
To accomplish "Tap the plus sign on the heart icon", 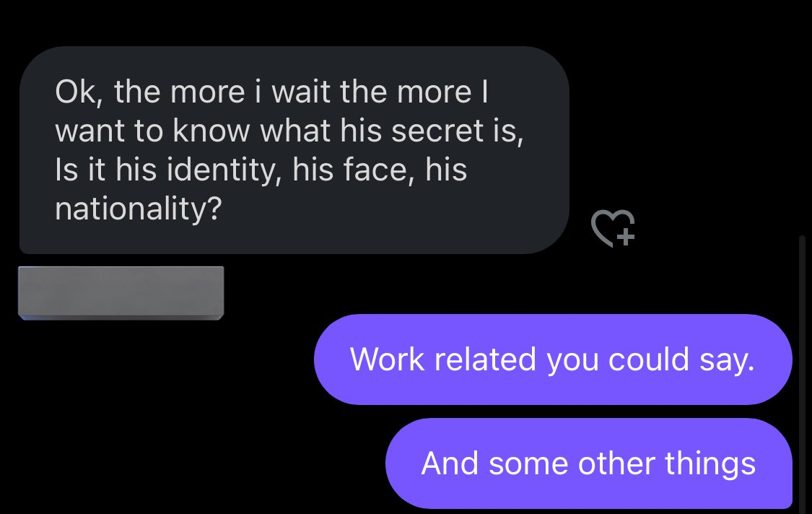I will point(626,238).
